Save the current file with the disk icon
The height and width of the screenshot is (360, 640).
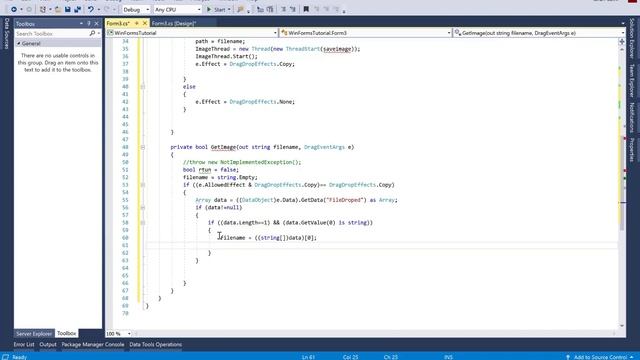(68, 9)
